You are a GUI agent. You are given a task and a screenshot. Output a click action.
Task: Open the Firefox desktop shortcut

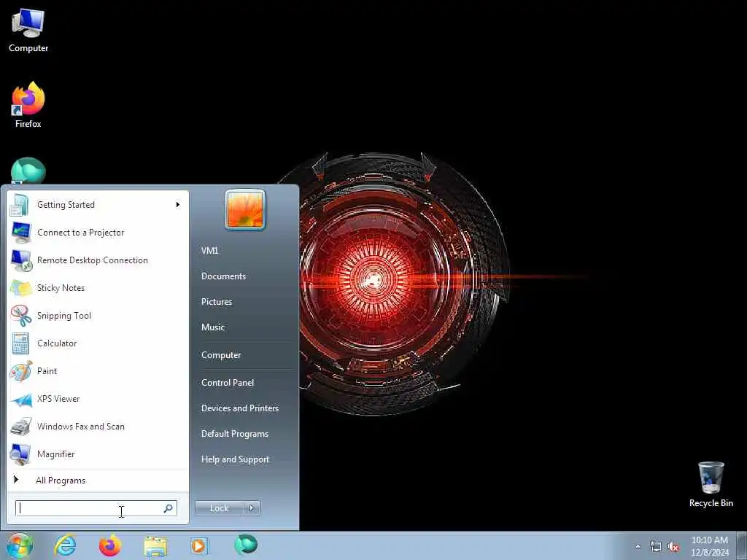tap(28, 105)
